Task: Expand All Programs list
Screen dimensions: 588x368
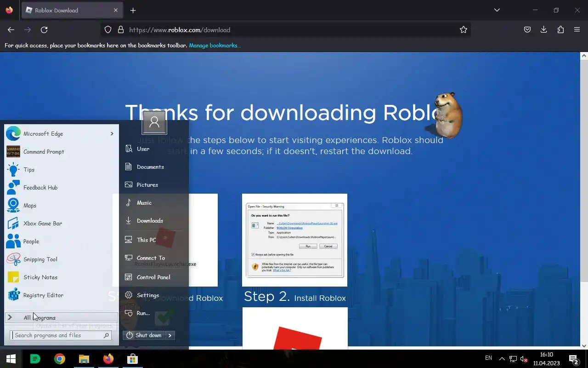Action: pos(62,317)
